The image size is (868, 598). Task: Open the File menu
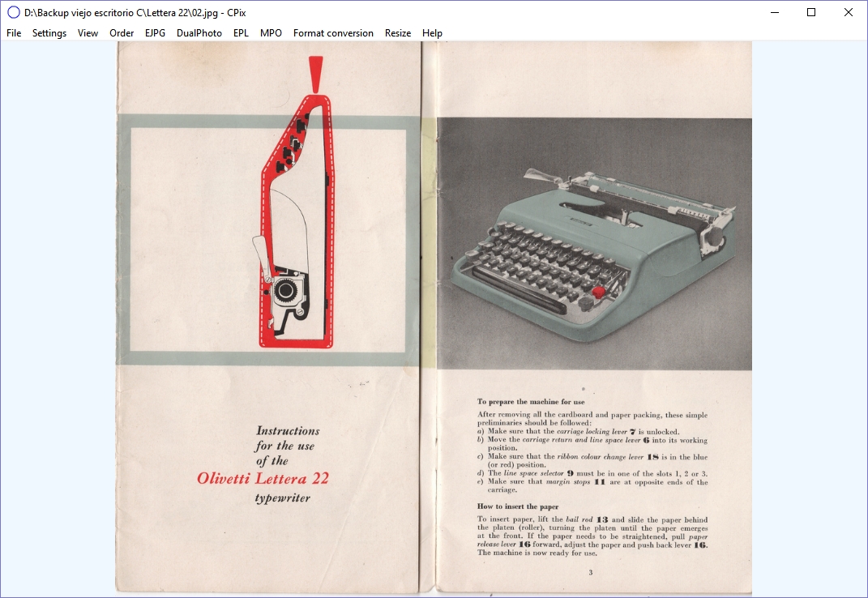point(14,33)
